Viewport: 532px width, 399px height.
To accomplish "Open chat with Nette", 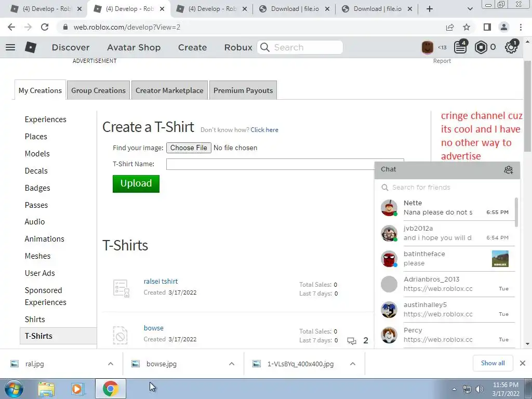I will click(445, 208).
